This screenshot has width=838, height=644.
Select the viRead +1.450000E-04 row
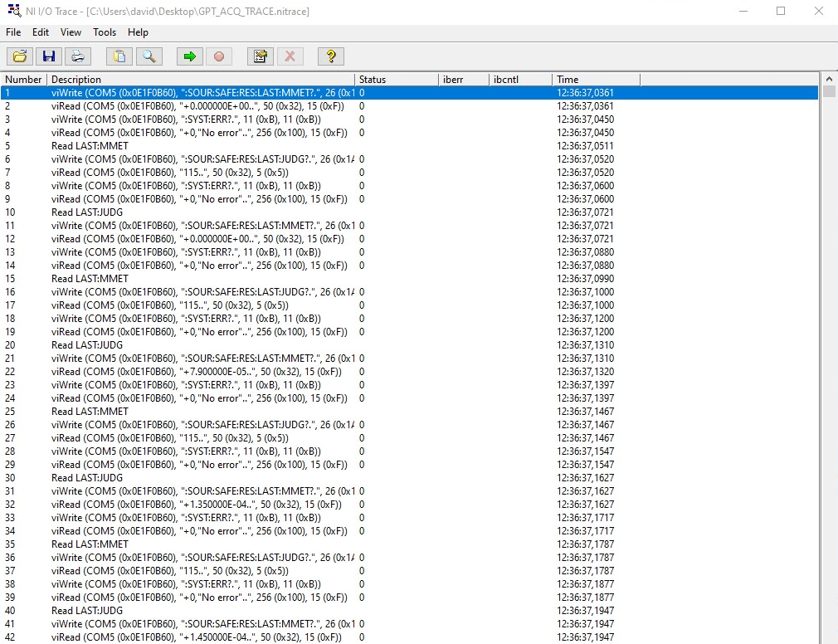tap(409, 637)
